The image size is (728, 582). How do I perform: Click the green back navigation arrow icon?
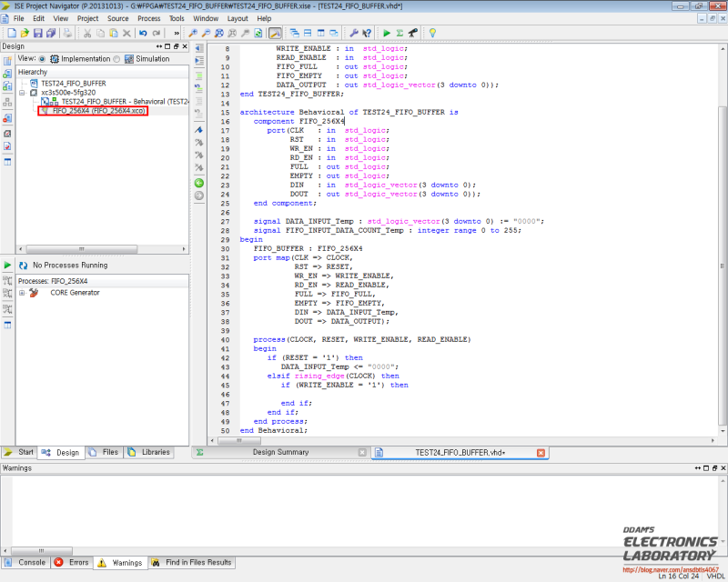point(199,183)
